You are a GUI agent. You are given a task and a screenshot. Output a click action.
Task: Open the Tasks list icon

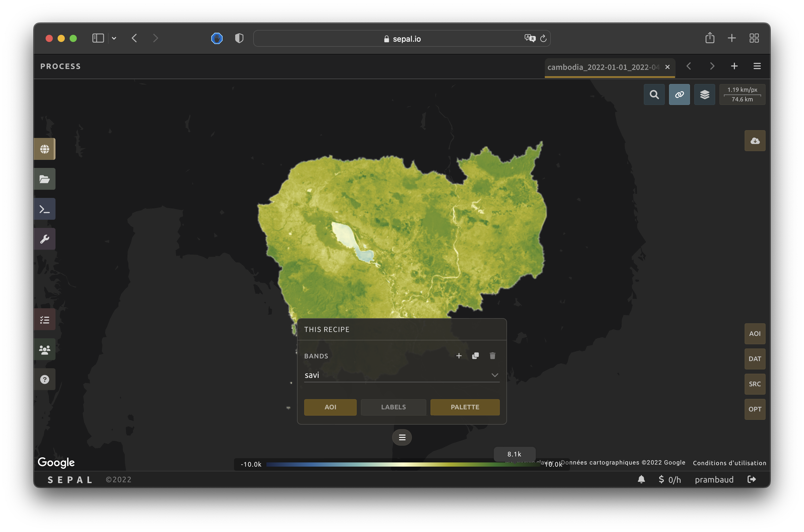pyautogui.click(x=44, y=320)
